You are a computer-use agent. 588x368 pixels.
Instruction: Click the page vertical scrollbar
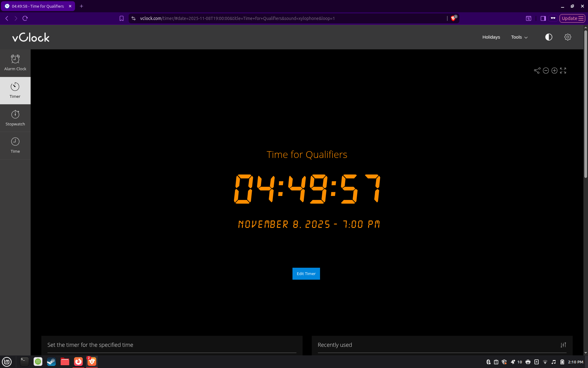(x=586, y=104)
